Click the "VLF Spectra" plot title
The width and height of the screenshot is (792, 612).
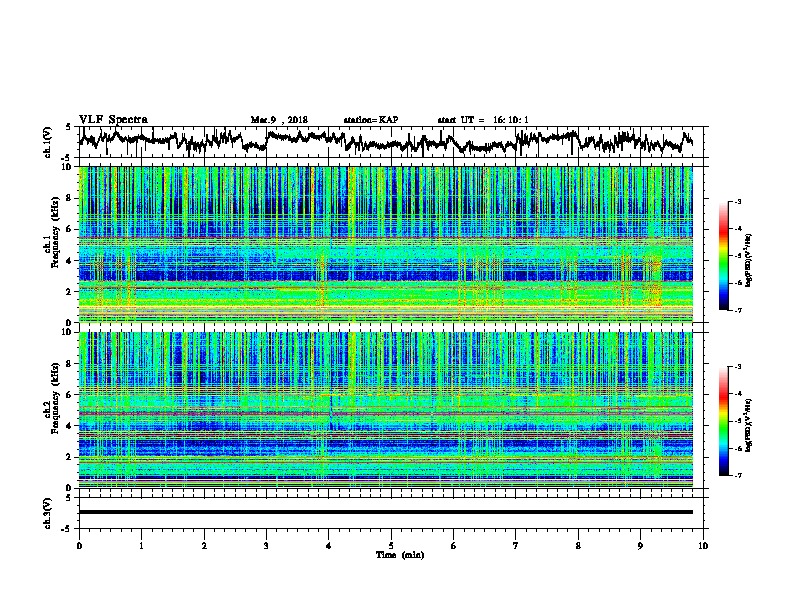[x=113, y=119]
